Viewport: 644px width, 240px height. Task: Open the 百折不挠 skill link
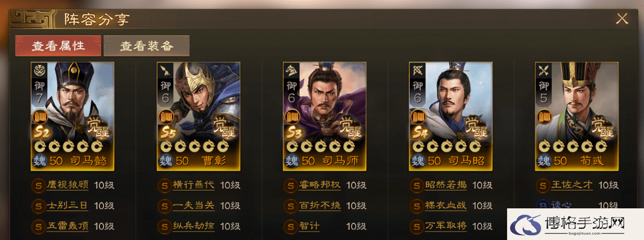click(x=320, y=206)
